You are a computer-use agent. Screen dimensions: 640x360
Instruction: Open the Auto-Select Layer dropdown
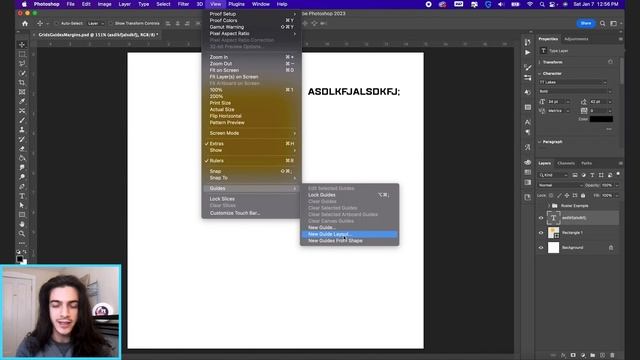[x=96, y=24]
